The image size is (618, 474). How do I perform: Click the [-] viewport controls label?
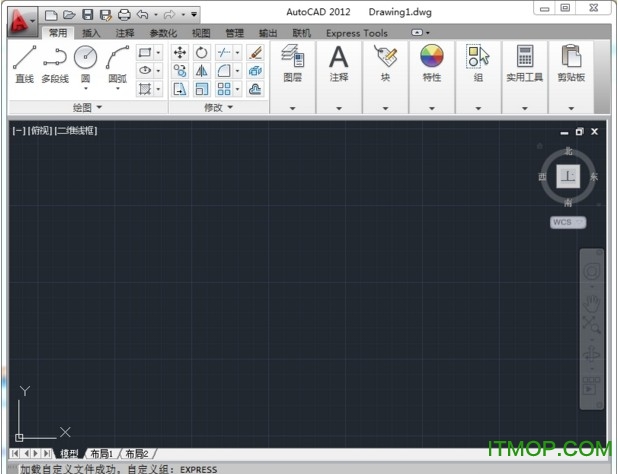coord(18,130)
